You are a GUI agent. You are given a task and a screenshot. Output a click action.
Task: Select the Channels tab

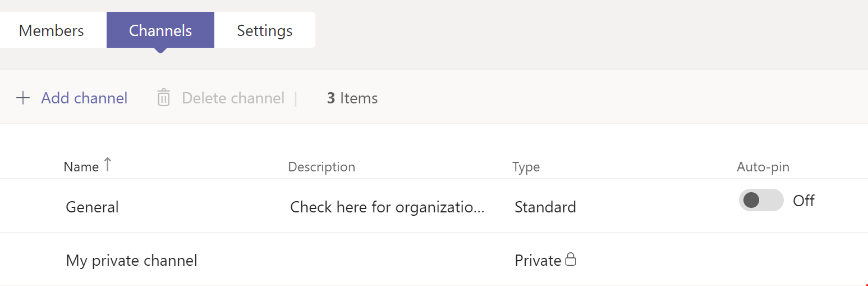(160, 30)
